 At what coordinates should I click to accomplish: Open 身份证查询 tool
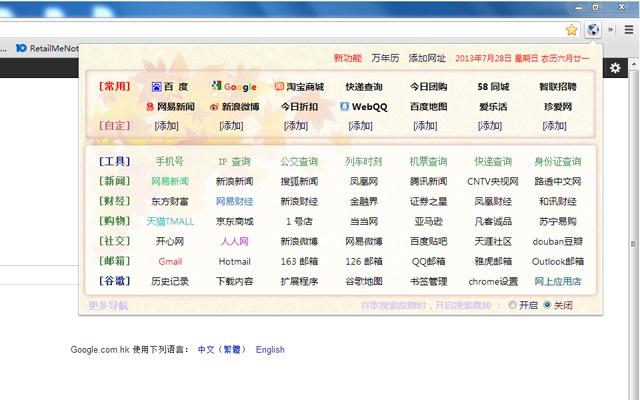[x=558, y=162]
